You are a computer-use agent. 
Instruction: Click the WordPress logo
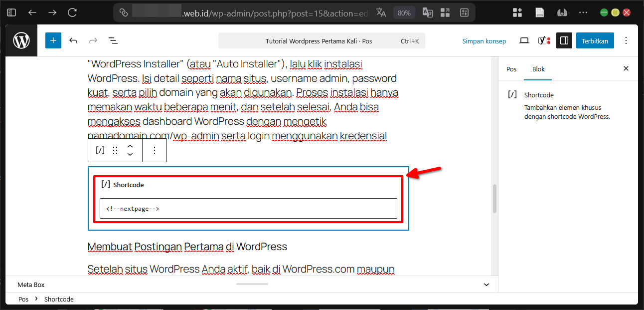21,40
